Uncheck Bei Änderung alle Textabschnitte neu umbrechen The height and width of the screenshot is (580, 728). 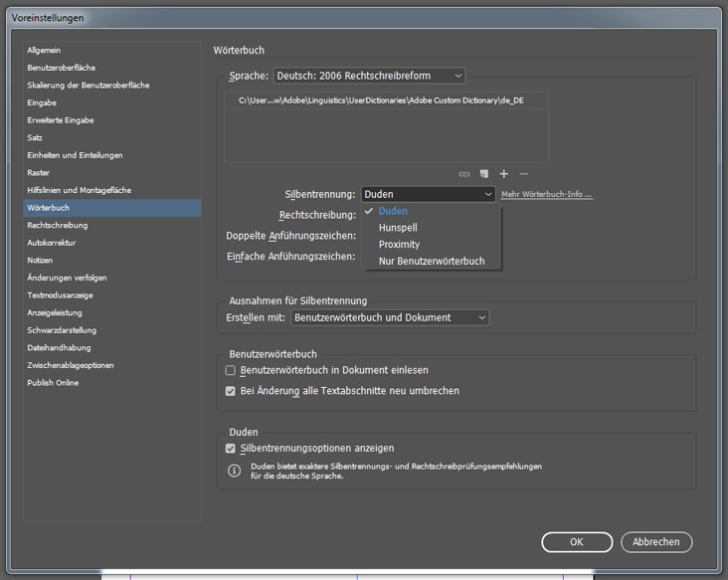pos(231,391)
